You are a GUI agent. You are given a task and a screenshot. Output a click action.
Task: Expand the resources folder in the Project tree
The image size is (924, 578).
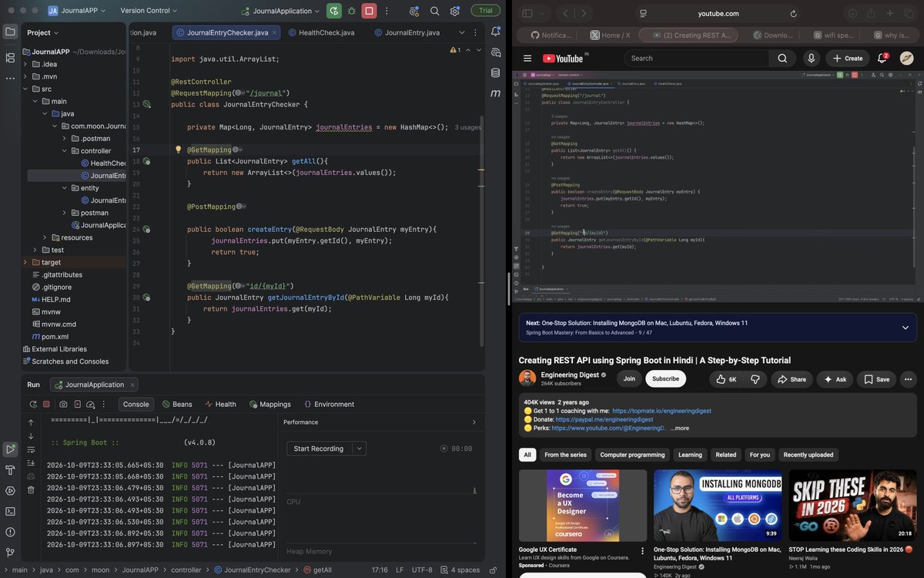(x=45, y=237)
